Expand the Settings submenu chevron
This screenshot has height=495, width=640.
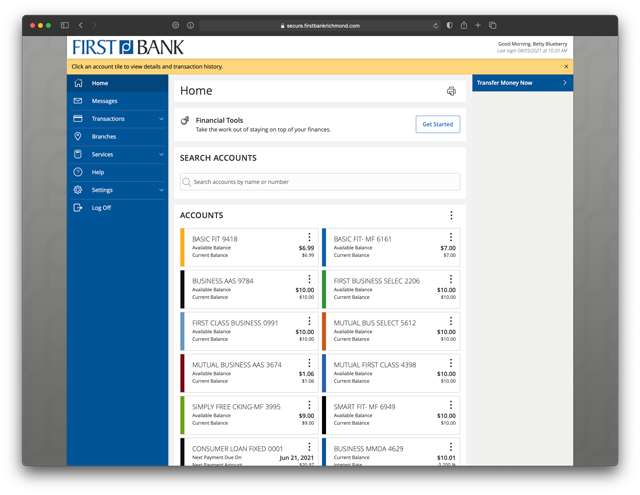(x=161, y=190)
